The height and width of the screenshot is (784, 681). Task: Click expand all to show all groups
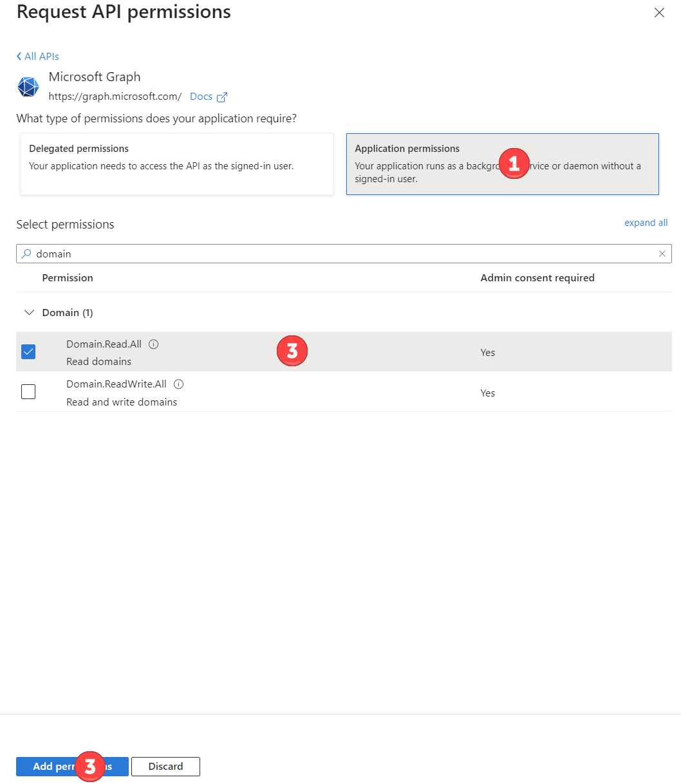coord(646,222)
